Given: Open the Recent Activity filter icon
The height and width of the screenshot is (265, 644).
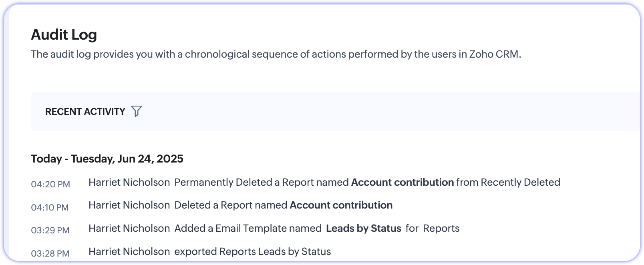Looking at the screenshot, I should coord(137,111).
